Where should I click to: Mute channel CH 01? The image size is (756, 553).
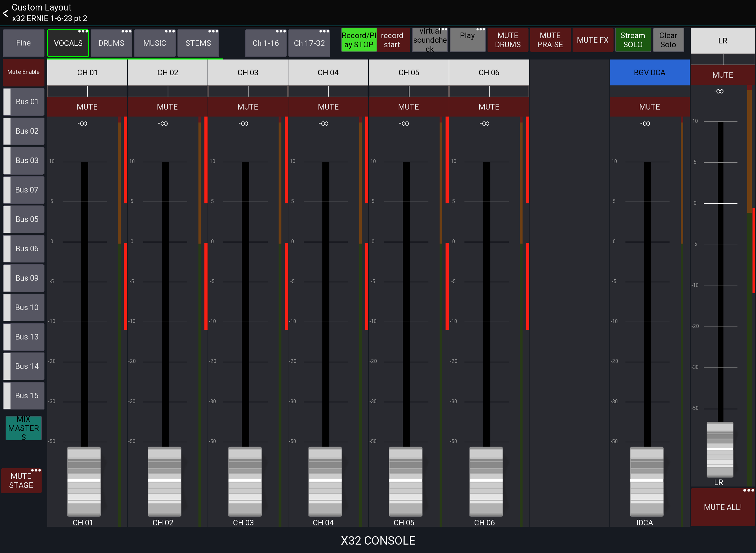coord(87,107)
